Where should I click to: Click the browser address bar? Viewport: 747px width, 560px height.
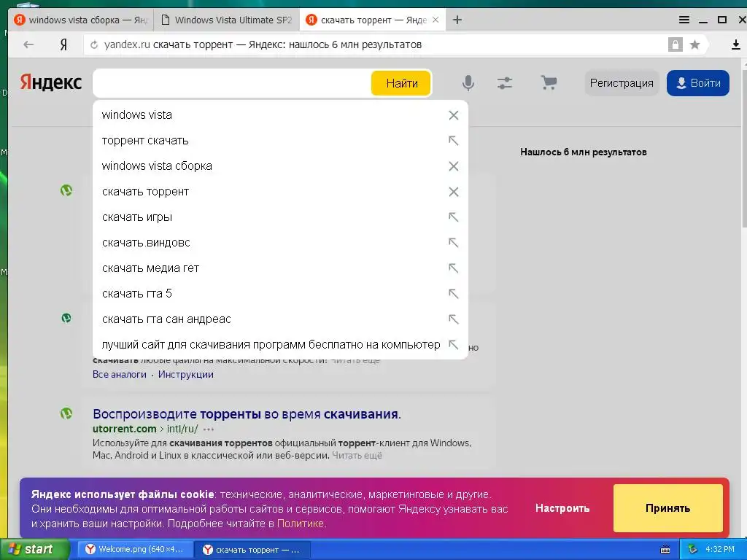click(x=376, y=44)
